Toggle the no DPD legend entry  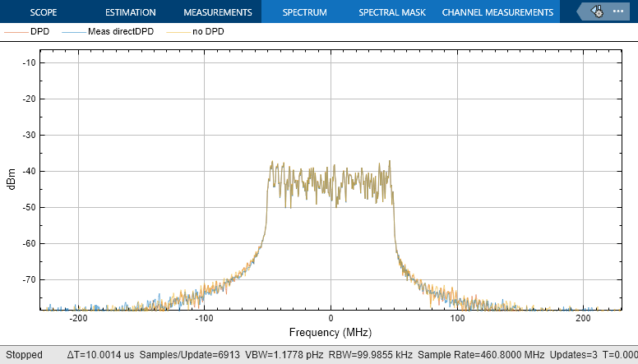click(207, 32)
